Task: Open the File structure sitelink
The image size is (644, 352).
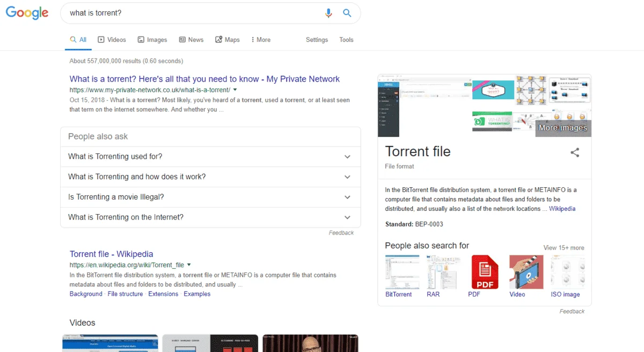Action: tap(125, 294)
